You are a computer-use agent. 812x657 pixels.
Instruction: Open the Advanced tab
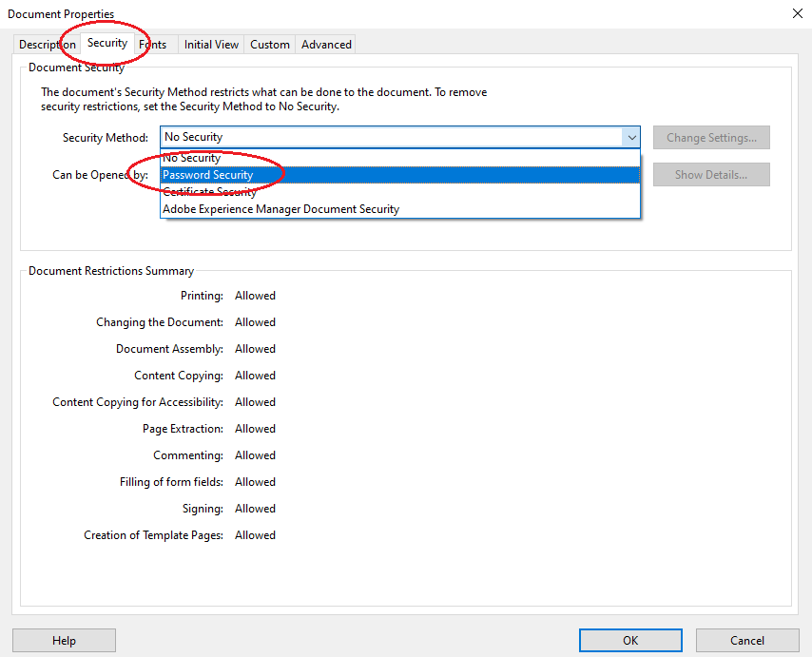326,45
